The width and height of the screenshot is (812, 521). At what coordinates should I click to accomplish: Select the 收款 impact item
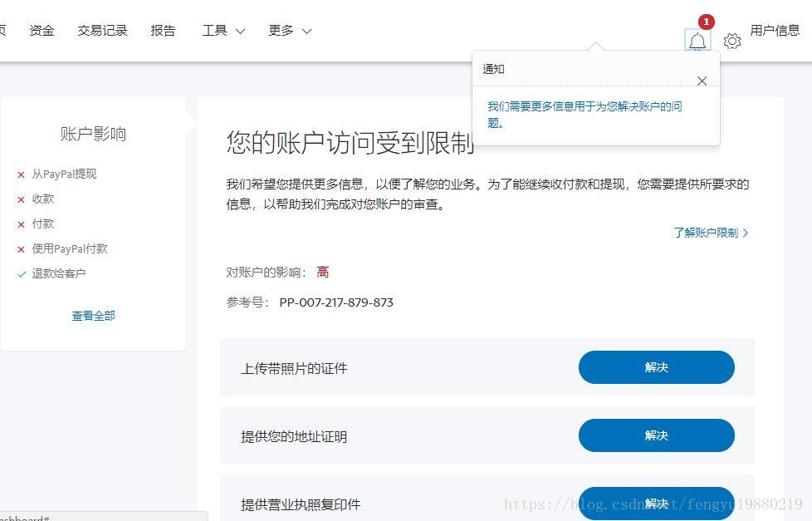point(43,199)
